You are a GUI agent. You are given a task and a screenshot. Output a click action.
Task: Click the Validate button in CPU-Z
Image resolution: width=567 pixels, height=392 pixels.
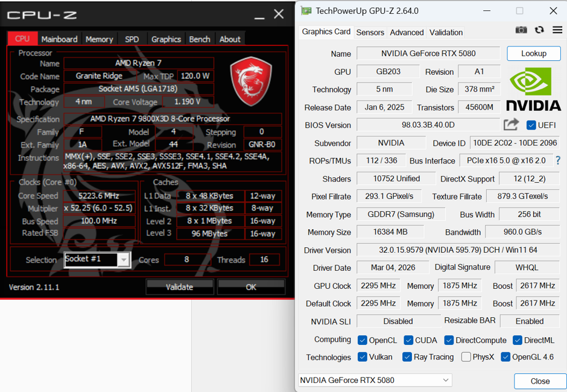coord(180,287)
